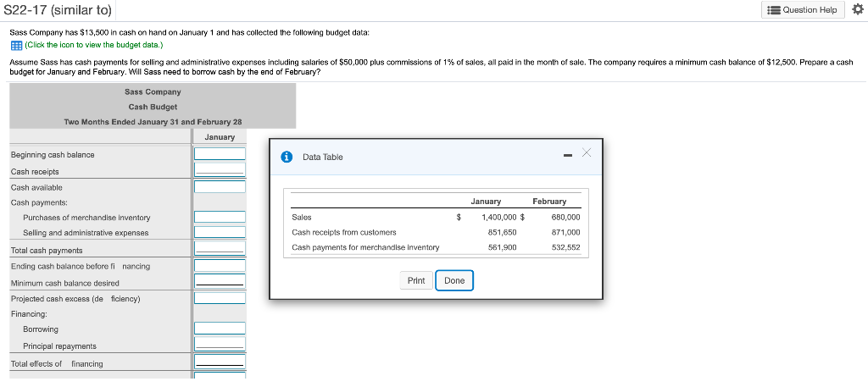This screenshot has width=868, height=387.
Task: Click the January column header in Data Table
Action: tap(486, 202)
